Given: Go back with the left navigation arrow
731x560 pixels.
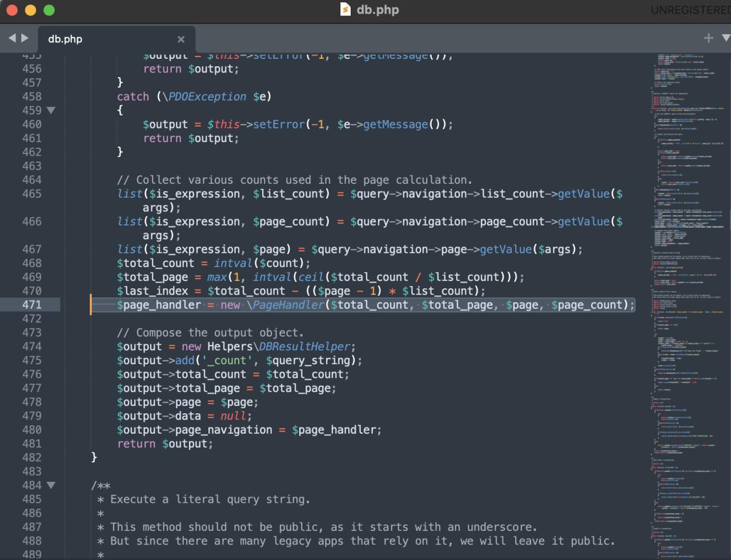Looking at the screenshot, I should tap(13, 38).
